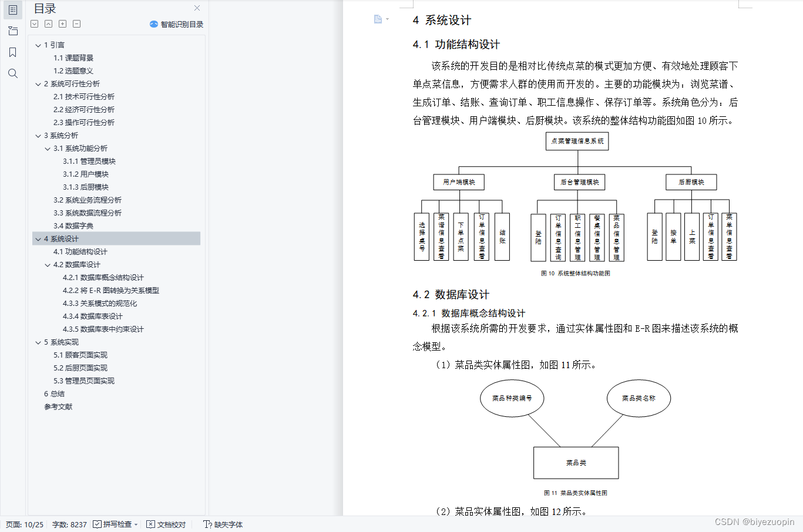Toggle 拼写检查 spell check
803x532 pixels.
[x=112, y=524]
